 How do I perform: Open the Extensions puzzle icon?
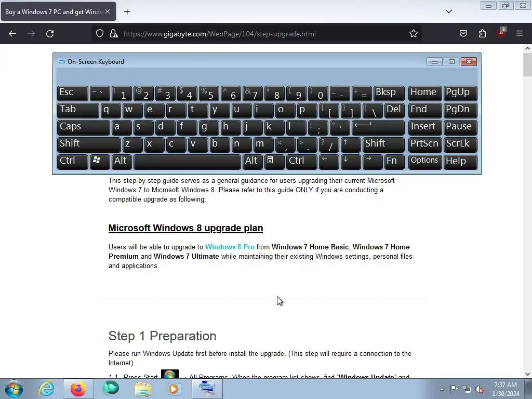coord(482,33)
